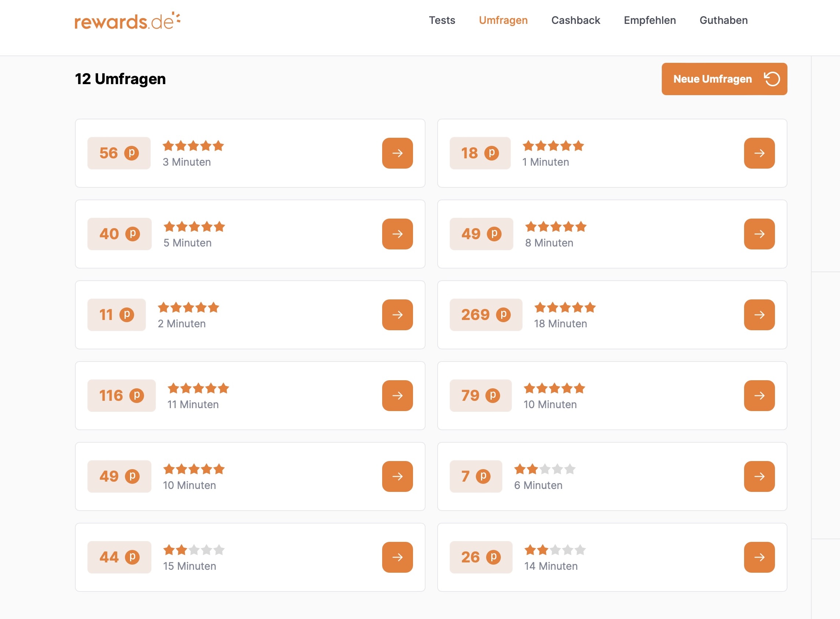Click the 116 points badge

point(122,395)
